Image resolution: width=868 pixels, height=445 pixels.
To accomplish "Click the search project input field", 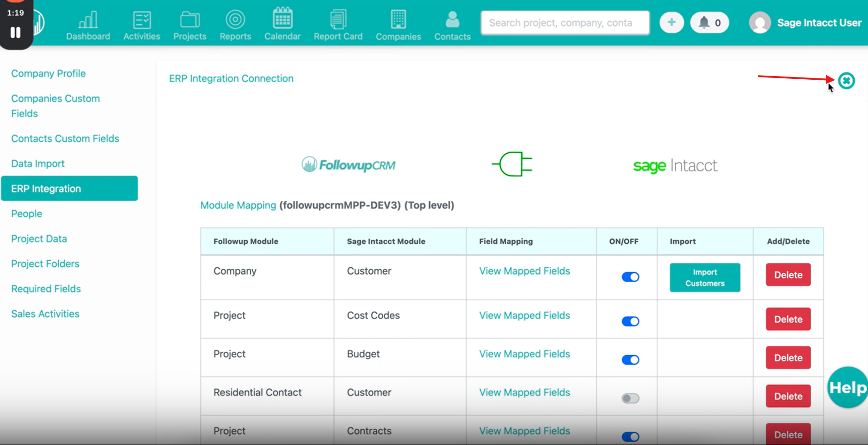I will pyautogui.click(x=565, y=22).
